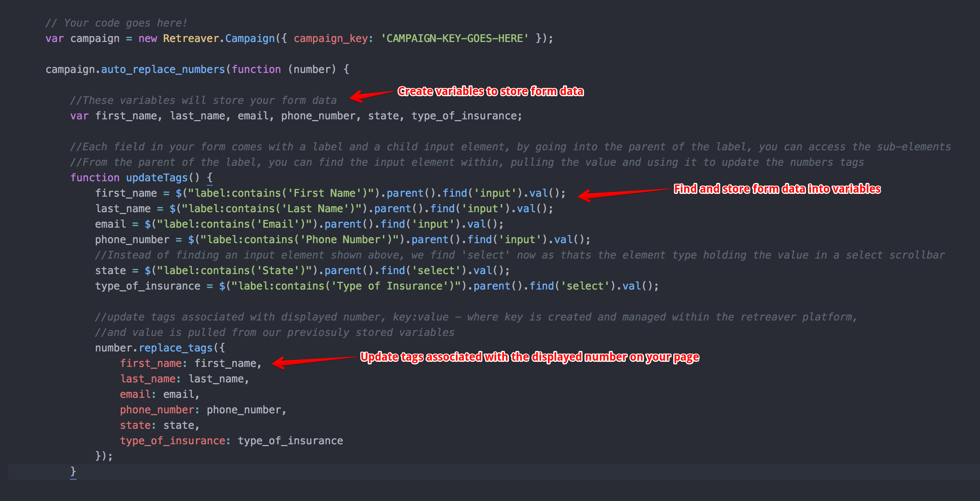
Task: Click 'Find and store form data into variables' annotation
Action: (777, 189)
